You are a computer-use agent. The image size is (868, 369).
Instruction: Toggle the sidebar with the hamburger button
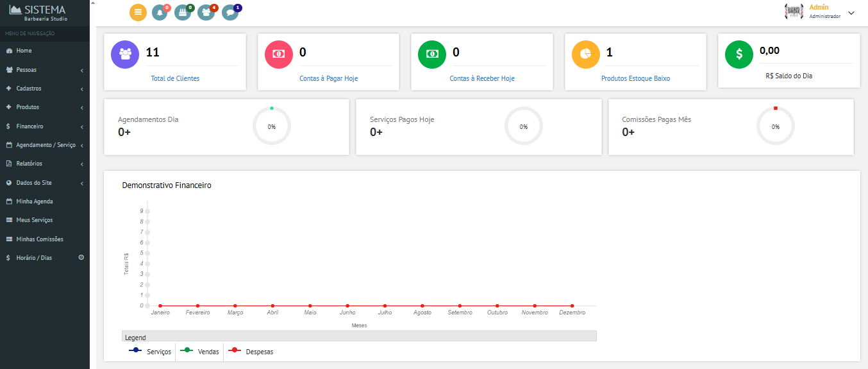[x=138, y=12]
